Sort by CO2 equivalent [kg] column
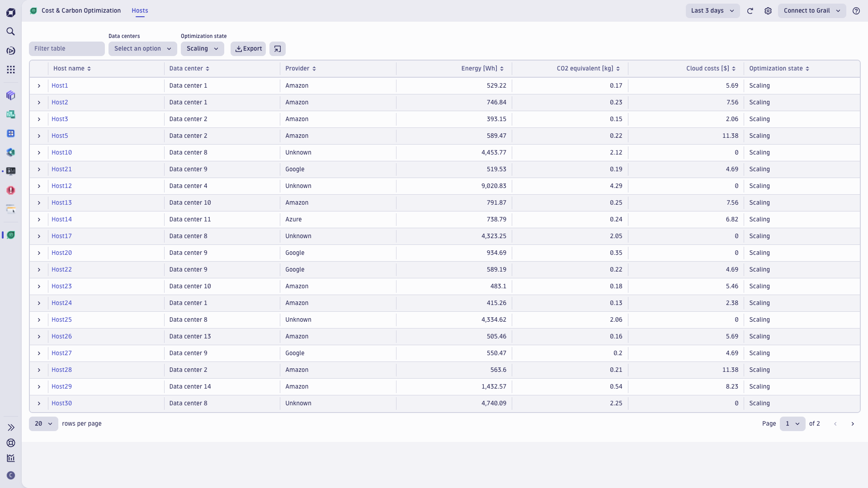Image resolution: width=868 pixels, height=488 pixels. click(x=588, y=69)
